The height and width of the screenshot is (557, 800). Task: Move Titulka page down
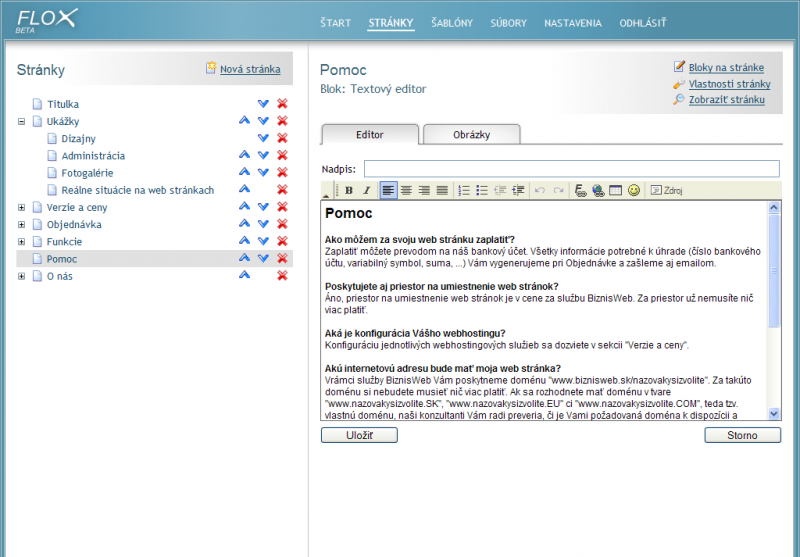(263, 104)
